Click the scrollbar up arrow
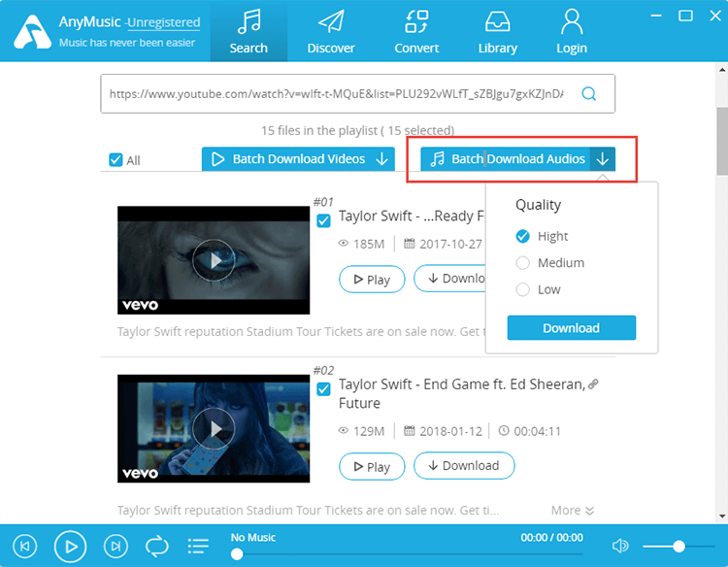 (722, 70)
